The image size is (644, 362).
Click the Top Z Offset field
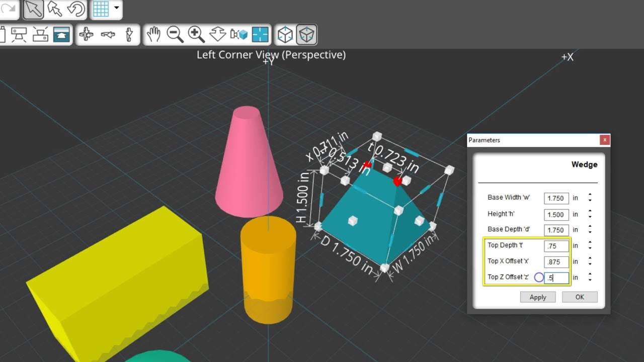click(556, 278)
